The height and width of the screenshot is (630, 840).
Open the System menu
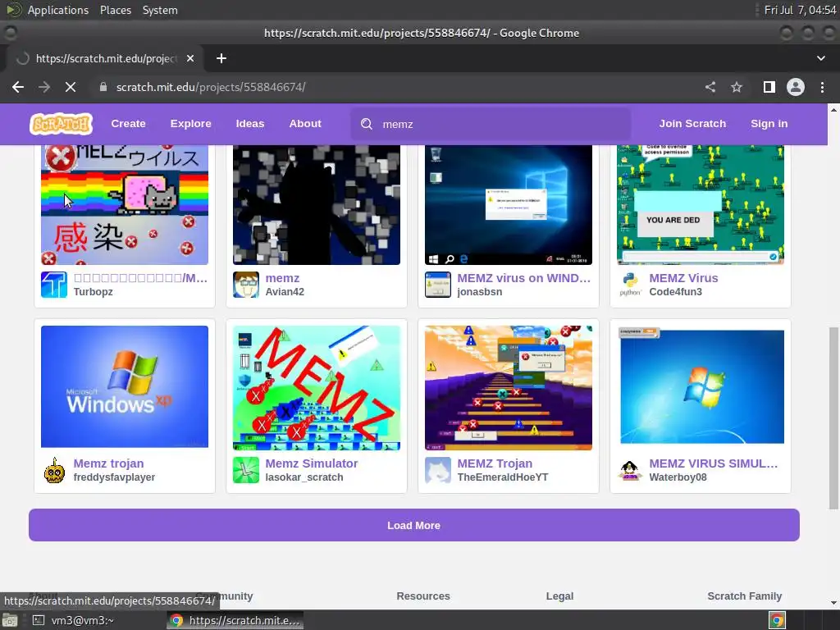160,10
